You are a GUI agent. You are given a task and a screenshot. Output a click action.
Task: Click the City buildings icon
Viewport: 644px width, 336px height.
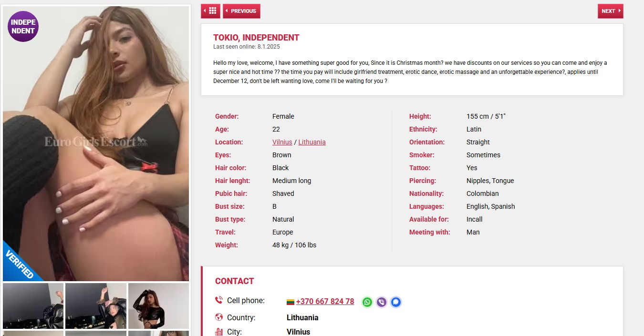click(x=219, y=332)
